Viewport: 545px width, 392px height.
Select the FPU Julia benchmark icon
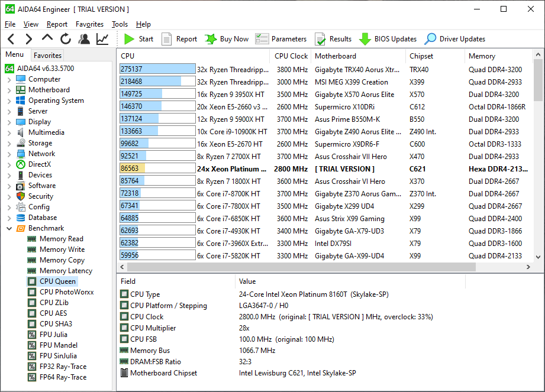click(x=31, y=335)
